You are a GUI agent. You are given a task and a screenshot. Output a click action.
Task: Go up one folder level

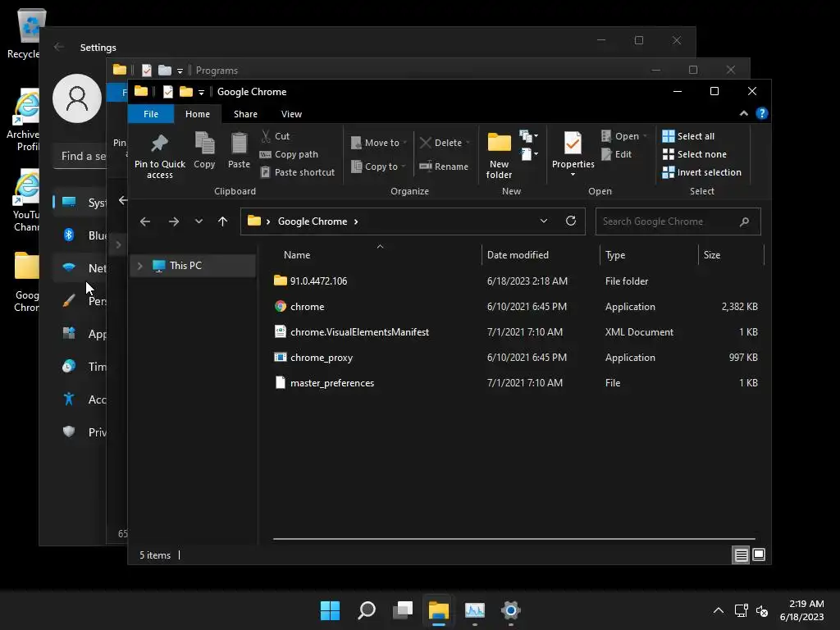coord(223,221)
